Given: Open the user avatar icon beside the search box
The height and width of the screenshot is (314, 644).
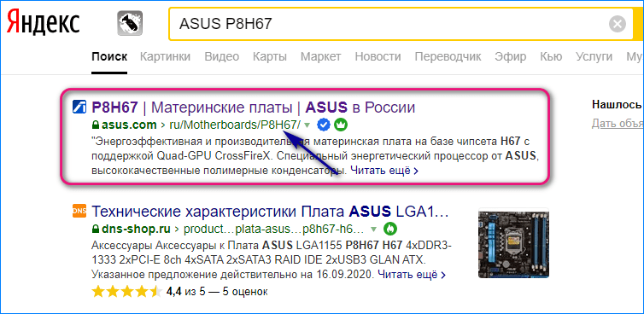Looking at the screenshot, I should point(130,23).
